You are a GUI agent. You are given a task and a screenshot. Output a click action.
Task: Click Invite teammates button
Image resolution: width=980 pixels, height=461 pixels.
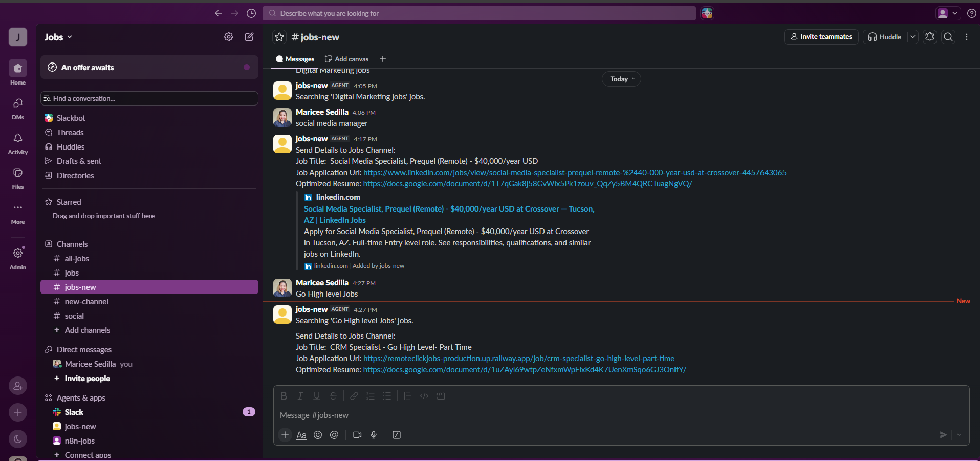click(821, 37)
